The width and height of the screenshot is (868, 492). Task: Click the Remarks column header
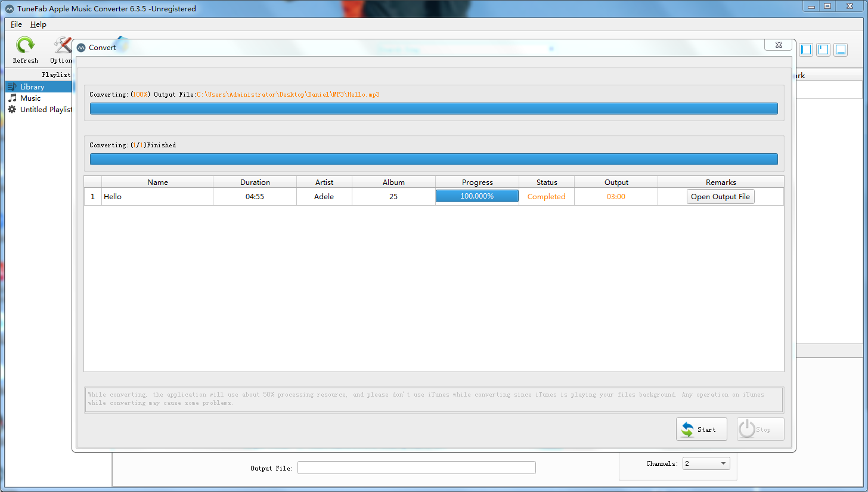click(x=721, y=182)
